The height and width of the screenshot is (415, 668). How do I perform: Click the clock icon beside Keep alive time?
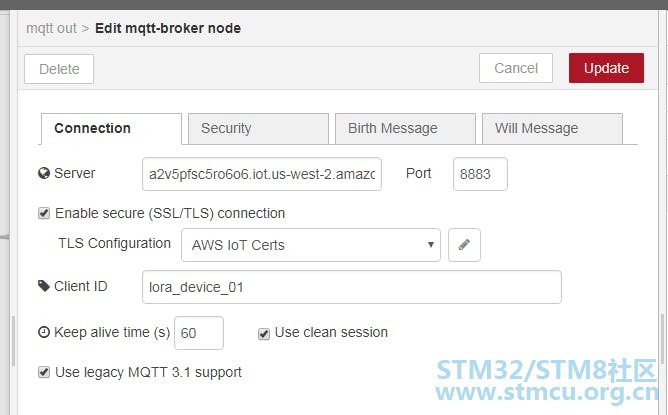44,332
